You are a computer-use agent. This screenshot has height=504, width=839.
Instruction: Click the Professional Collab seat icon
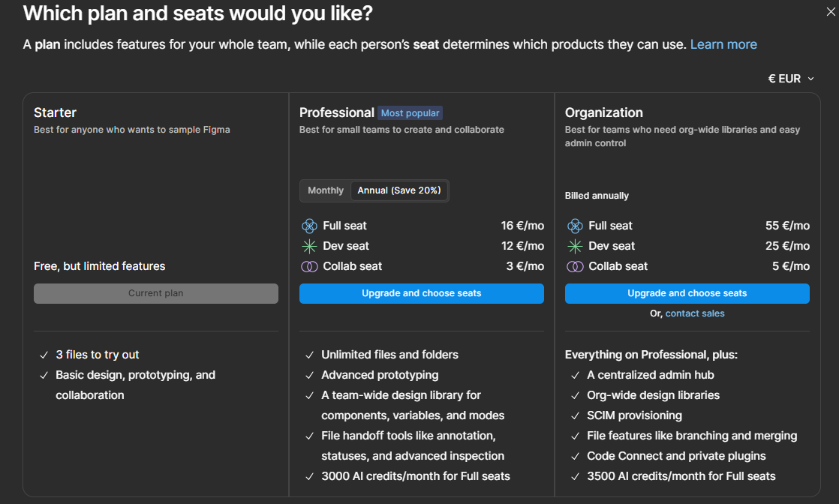coord(309,266)
